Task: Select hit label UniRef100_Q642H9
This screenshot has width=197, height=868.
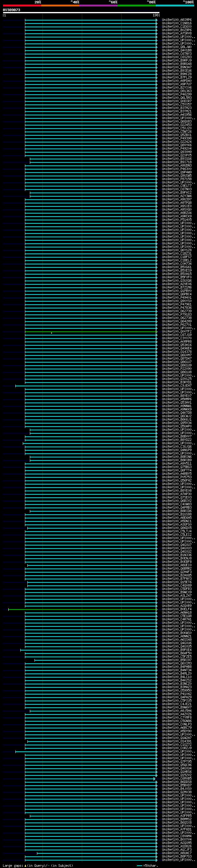Action: [x=177, y=321]
